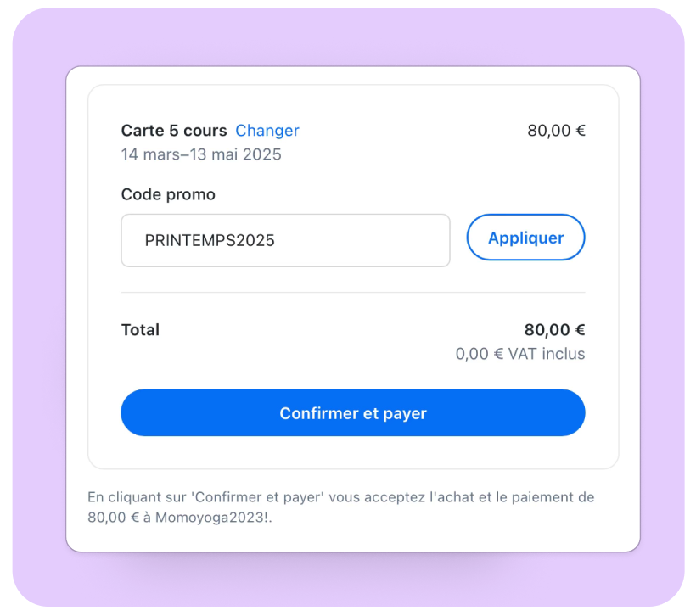Screen dimensions: 696x616
Task: Click the purchase acceptance disclaimer text
Action: tap(341, 507)
